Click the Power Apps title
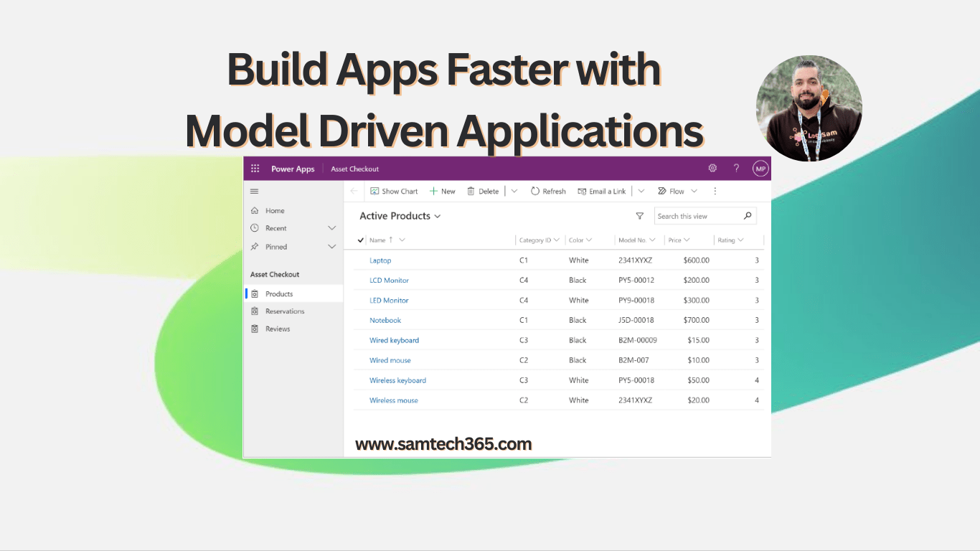980x551 pixels. pos(293,169)
